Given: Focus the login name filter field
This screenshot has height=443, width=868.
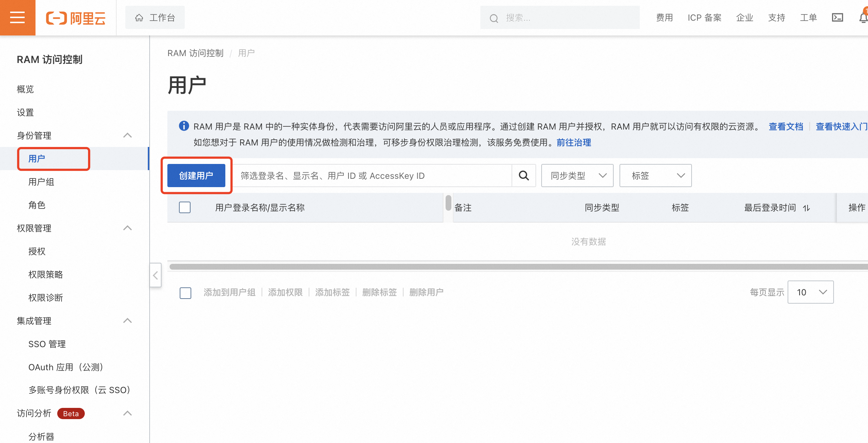Looking at the screenshot, I should [x=373, y=176].
